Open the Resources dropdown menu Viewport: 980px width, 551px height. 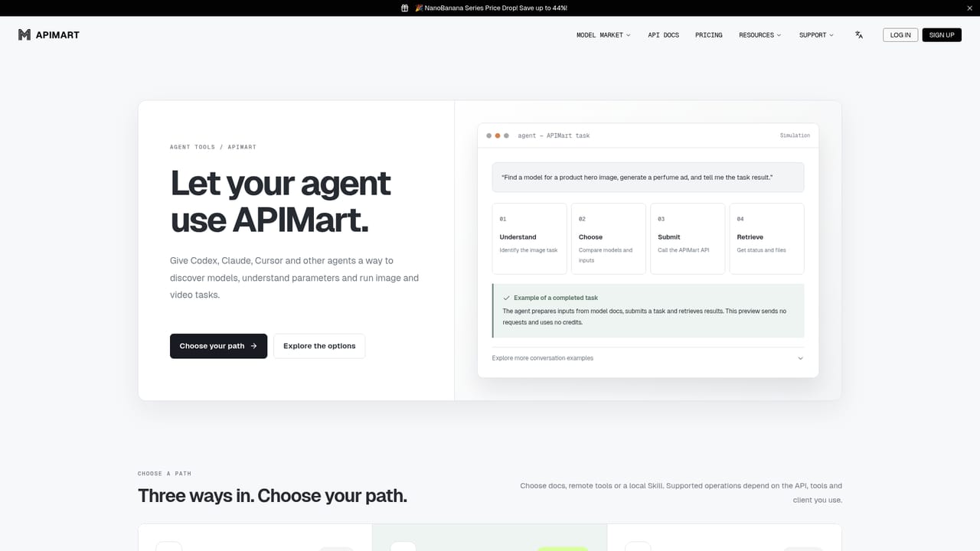(x=760, y=35)
